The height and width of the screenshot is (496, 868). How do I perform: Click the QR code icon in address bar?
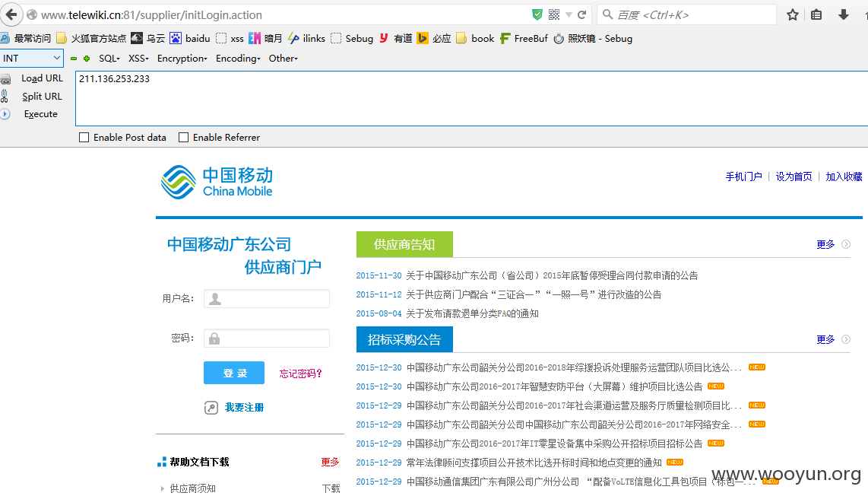[553, 15]
